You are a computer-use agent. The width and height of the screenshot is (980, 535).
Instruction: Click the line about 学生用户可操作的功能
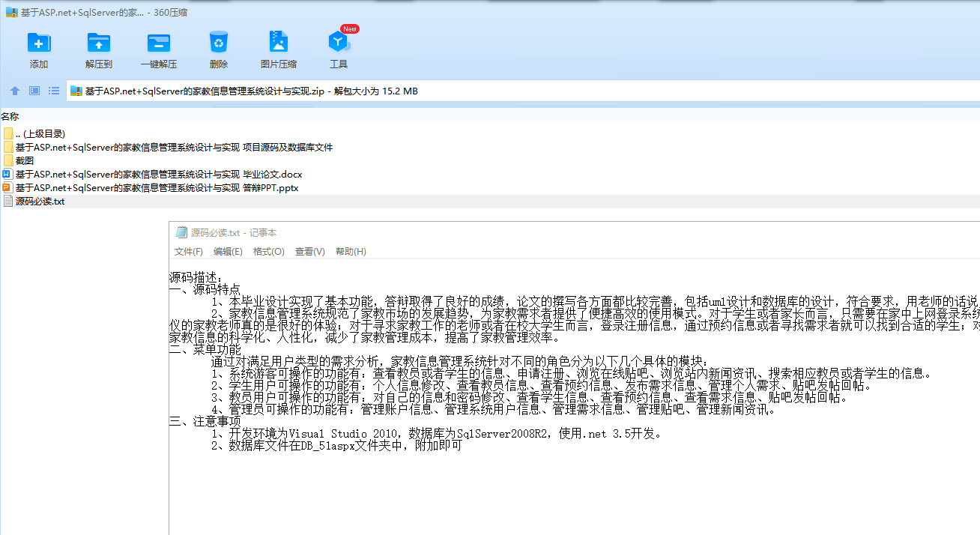[x=543, y=385]
